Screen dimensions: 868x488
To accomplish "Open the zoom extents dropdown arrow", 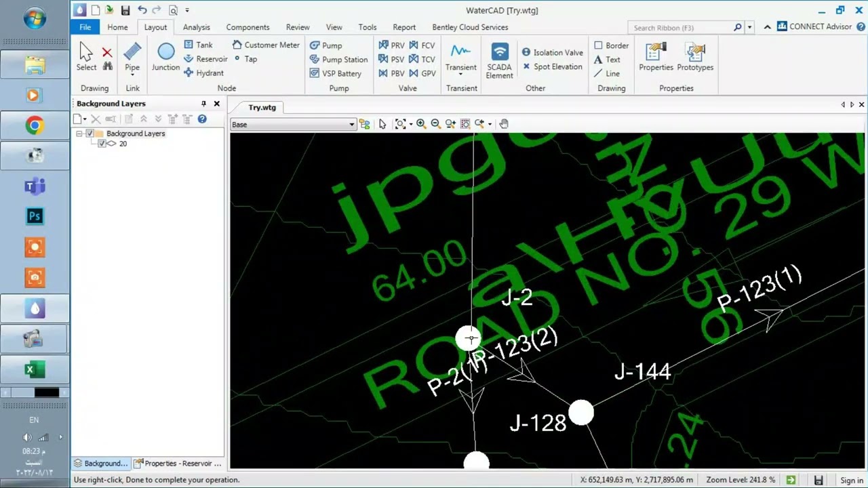I will (x=410, y=124).
